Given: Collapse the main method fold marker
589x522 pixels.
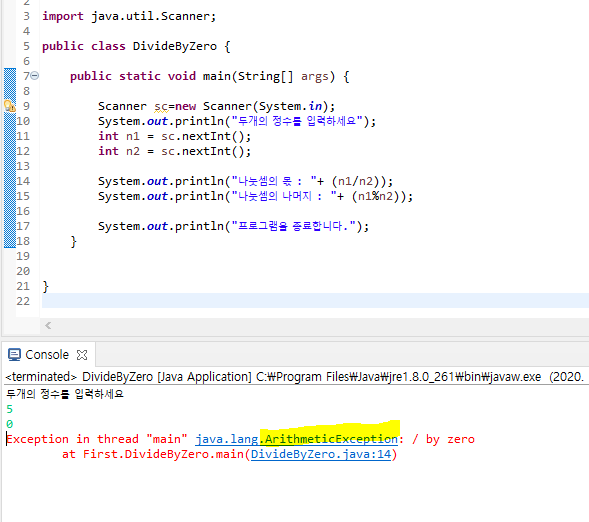Looking at the screenshot, I should [x=35, y=76].
